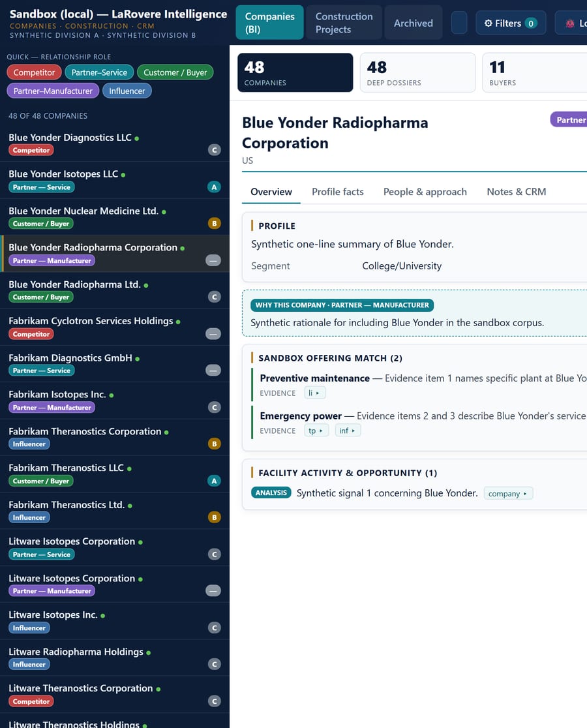Screen dimensions: 587x728
Task: Click grade C badge for Litware Theranostics Corporation
Action: 214,701
